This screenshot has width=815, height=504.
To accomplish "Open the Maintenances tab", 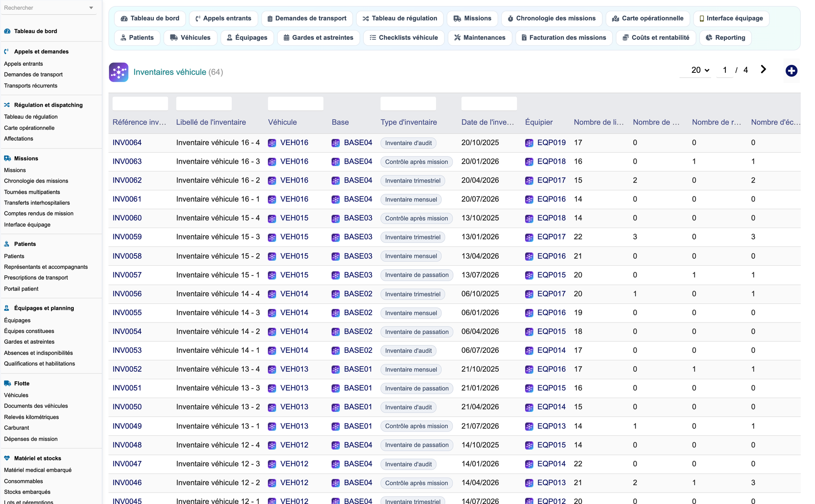I will (x=480, y=38).
